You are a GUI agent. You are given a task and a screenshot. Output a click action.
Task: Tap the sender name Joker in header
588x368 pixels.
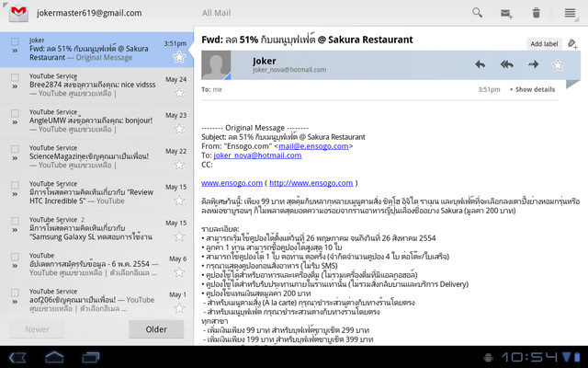[x=265, y=61]
